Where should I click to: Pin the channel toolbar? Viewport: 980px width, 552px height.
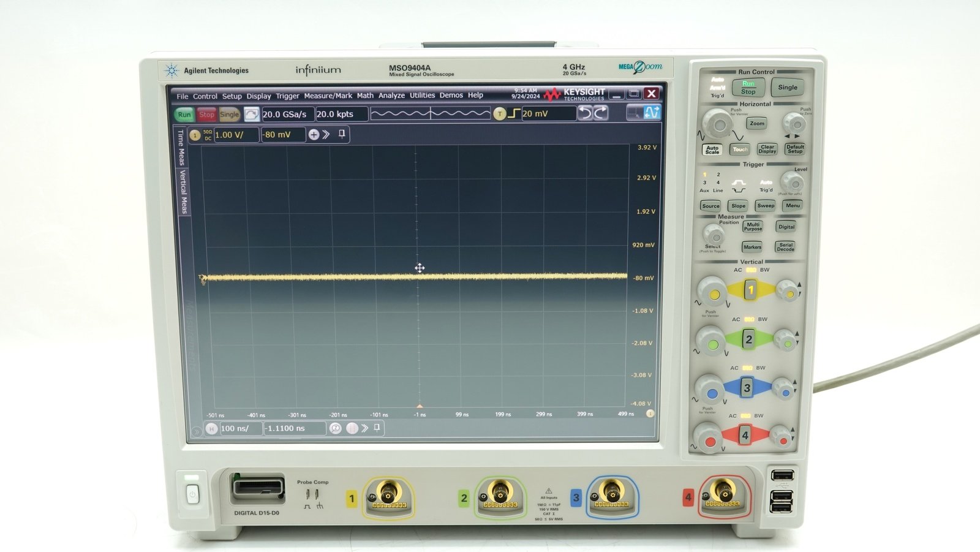click(x=342, y=134)
